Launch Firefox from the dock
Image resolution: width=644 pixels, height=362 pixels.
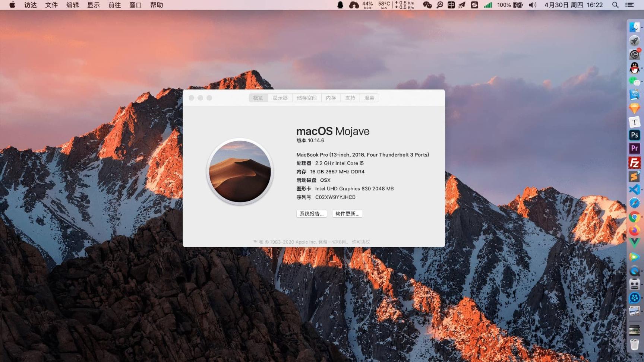click(634, 231)
